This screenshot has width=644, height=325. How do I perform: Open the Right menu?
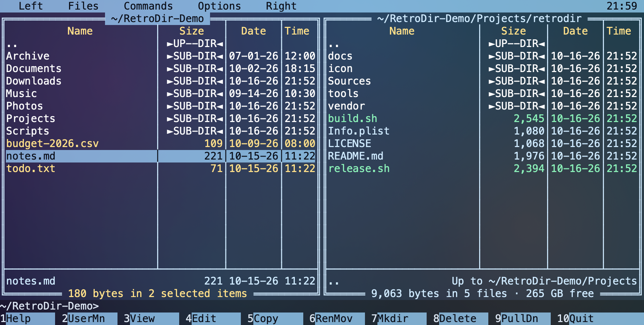pyautogui.click(x=281, y=6)
